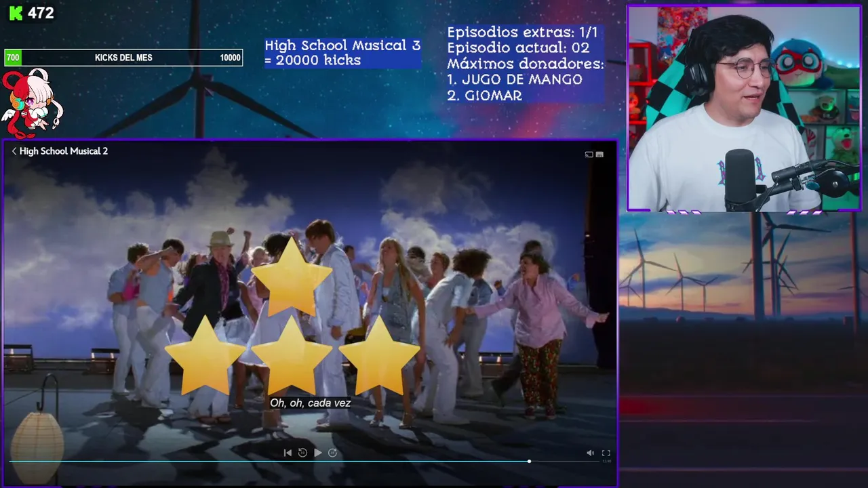Click the 'Episodio actual: 02' text
This screenshot has width=868, height=488.
518,48
